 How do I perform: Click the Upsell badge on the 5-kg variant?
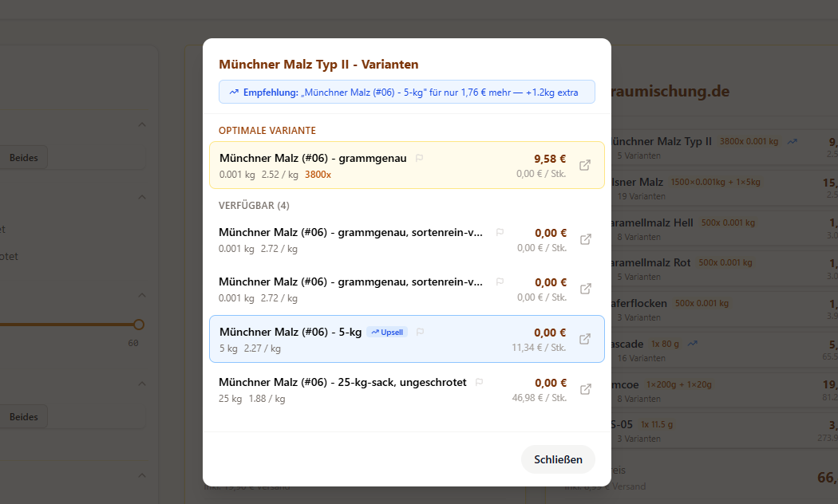[387, 332]
